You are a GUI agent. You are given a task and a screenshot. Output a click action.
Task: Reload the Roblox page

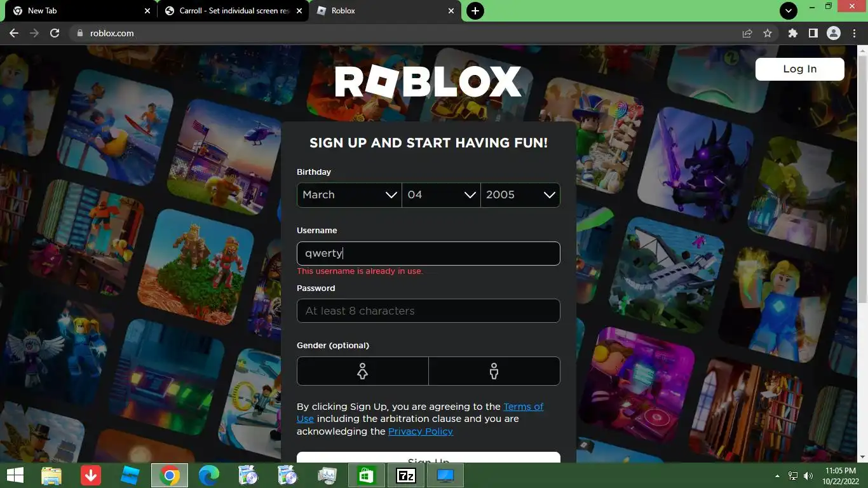click(x=55, y=33)
